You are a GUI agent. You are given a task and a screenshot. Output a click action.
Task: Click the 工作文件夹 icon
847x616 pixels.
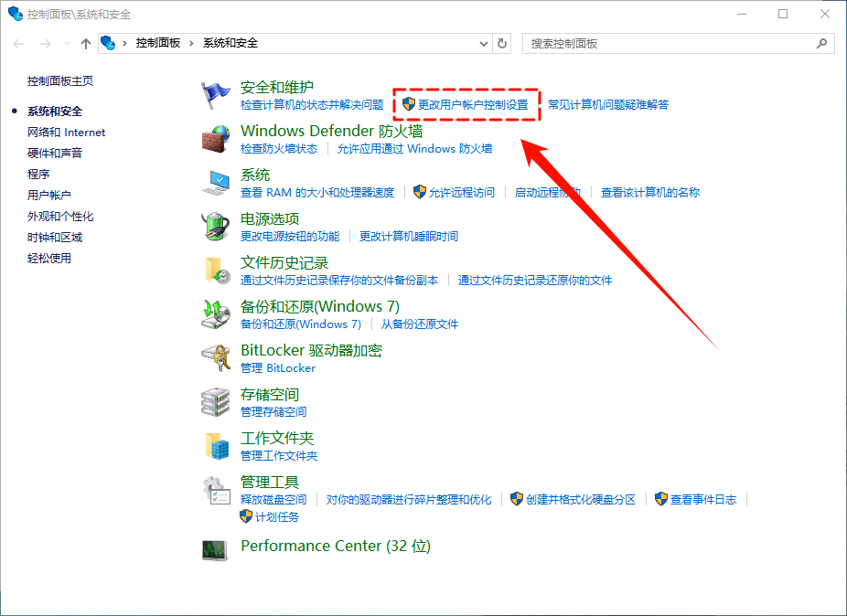(217, 446)
